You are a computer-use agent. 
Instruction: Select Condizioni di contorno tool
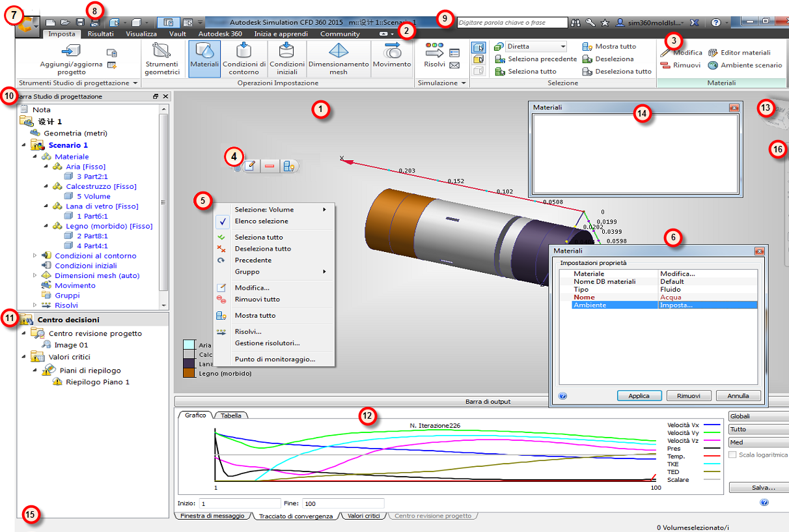(x=244, y=59)
